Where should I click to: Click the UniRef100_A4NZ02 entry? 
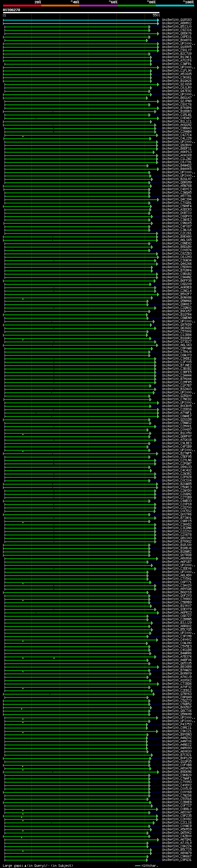tap(177, 737)
